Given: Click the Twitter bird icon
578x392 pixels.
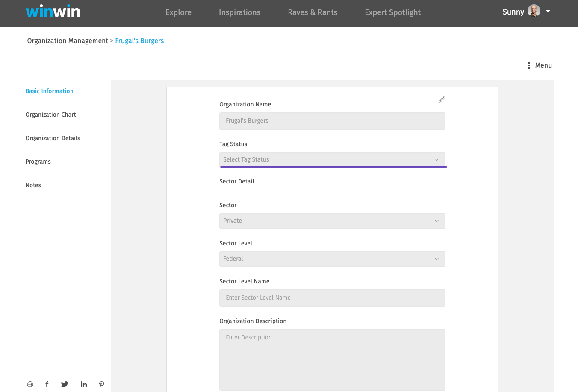Looking at the screenshot, I should 65,384.
